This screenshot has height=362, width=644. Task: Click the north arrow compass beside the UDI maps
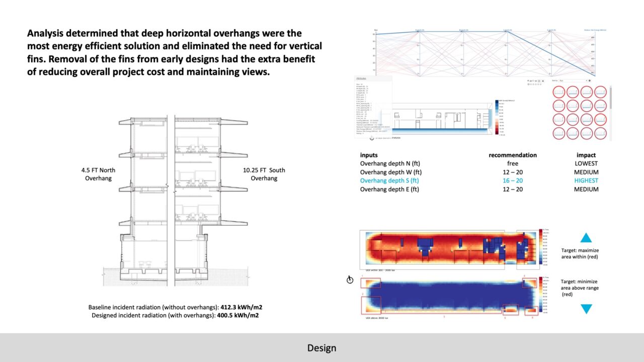tap(350, 280)
